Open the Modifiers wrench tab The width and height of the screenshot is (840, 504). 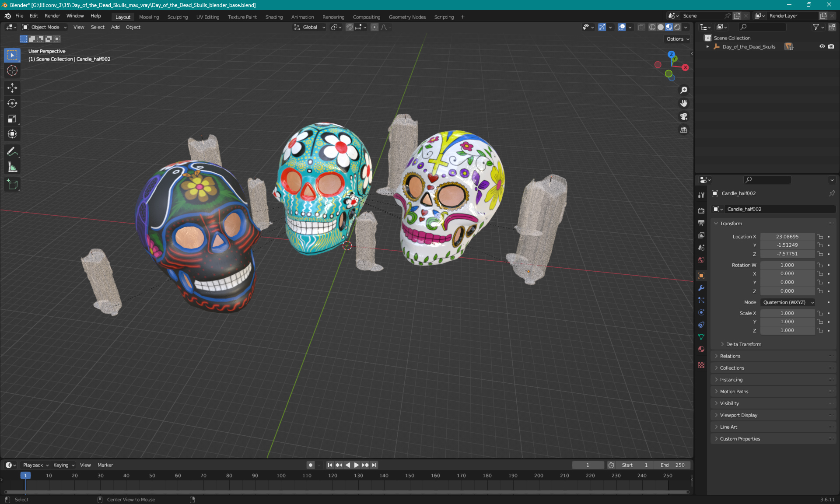701,288
